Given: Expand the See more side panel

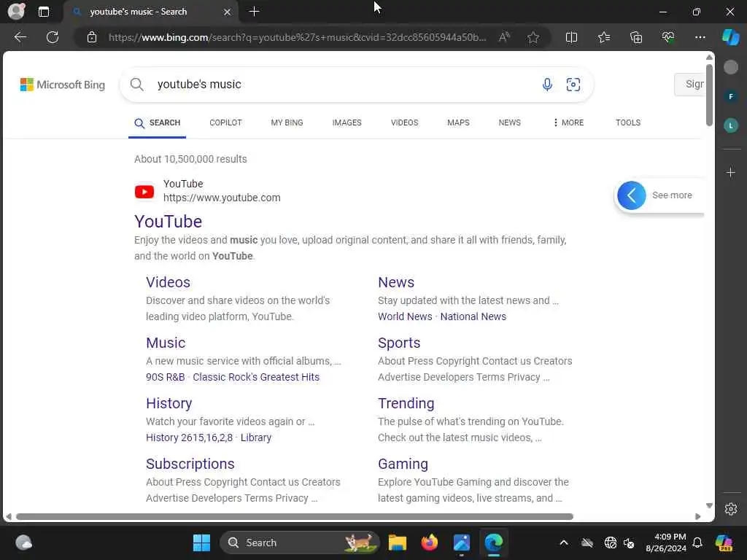Looking at the screenshot, I should click(x=659, y=195).
